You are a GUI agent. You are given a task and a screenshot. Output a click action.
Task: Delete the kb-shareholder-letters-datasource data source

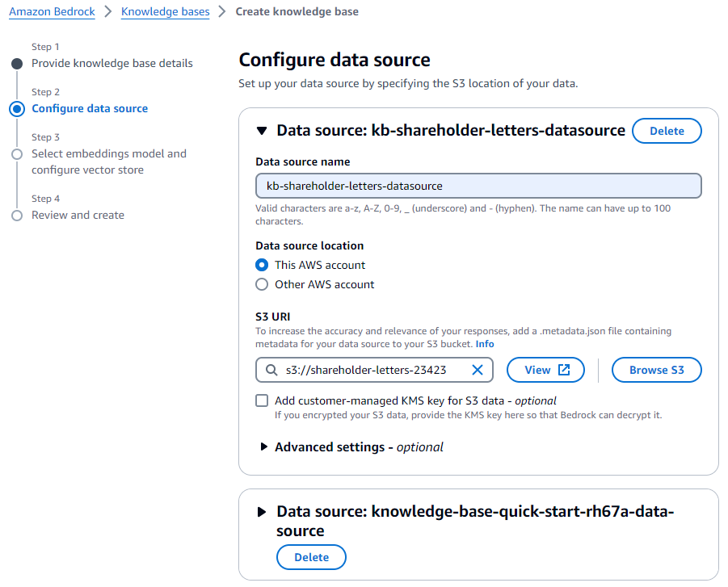click(667, 130)
